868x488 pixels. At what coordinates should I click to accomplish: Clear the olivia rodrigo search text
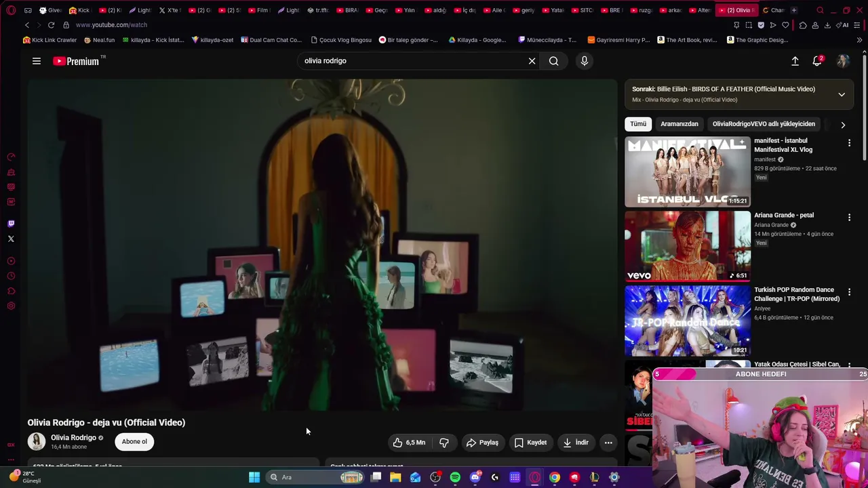532,61
